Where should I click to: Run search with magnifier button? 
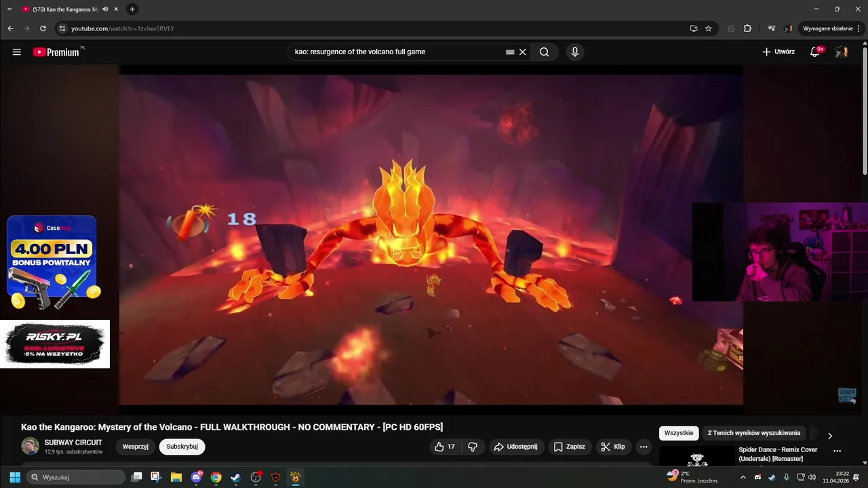(544, 52)
